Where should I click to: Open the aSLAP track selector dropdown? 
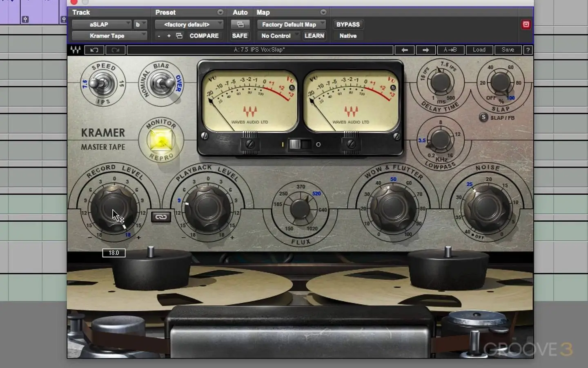point(102,25)
